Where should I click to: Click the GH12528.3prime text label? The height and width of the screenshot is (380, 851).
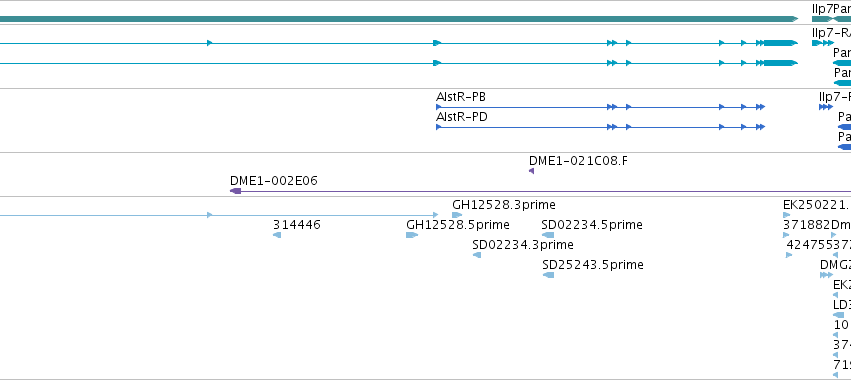pos(504,205)
